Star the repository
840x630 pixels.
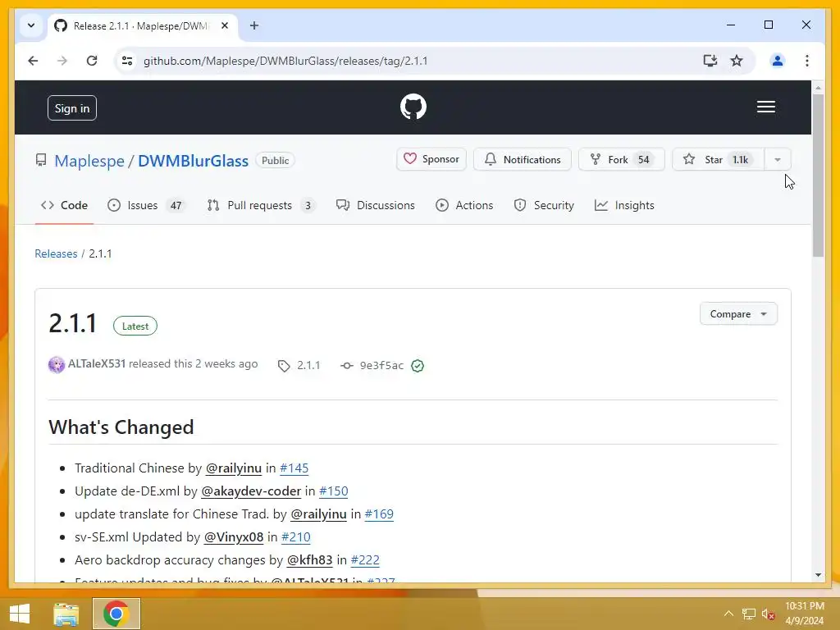point(718,159)
